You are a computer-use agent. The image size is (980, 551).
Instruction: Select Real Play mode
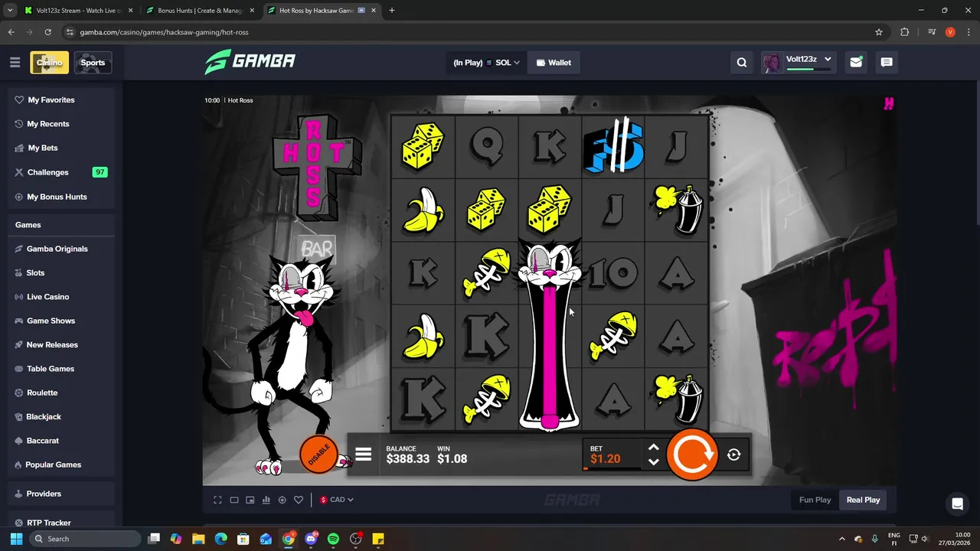coord(863,500)
